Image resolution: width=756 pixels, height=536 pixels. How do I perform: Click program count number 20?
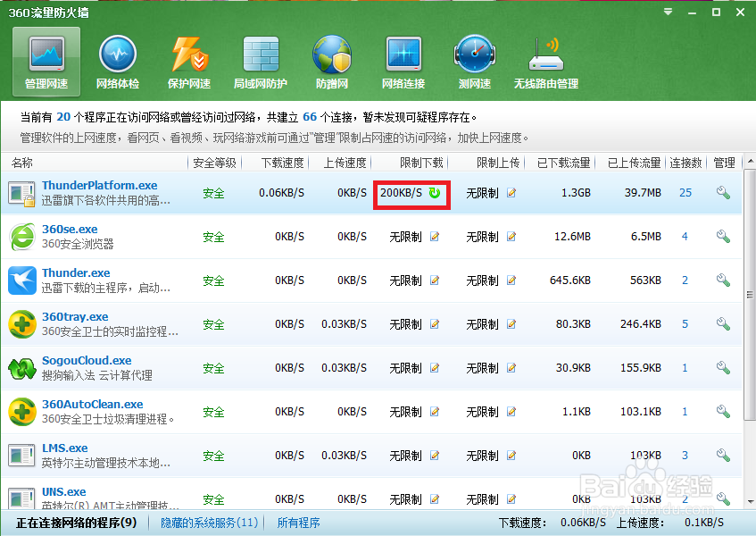63,117
